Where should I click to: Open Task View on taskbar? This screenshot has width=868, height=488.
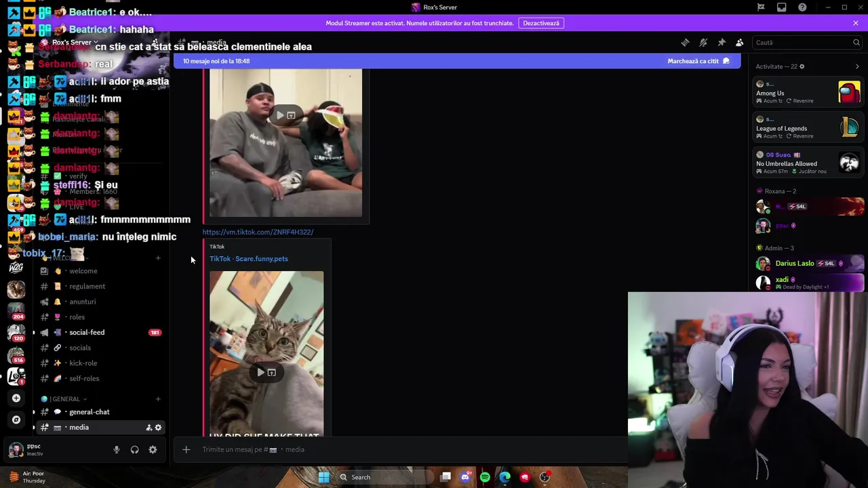point(446,477)
